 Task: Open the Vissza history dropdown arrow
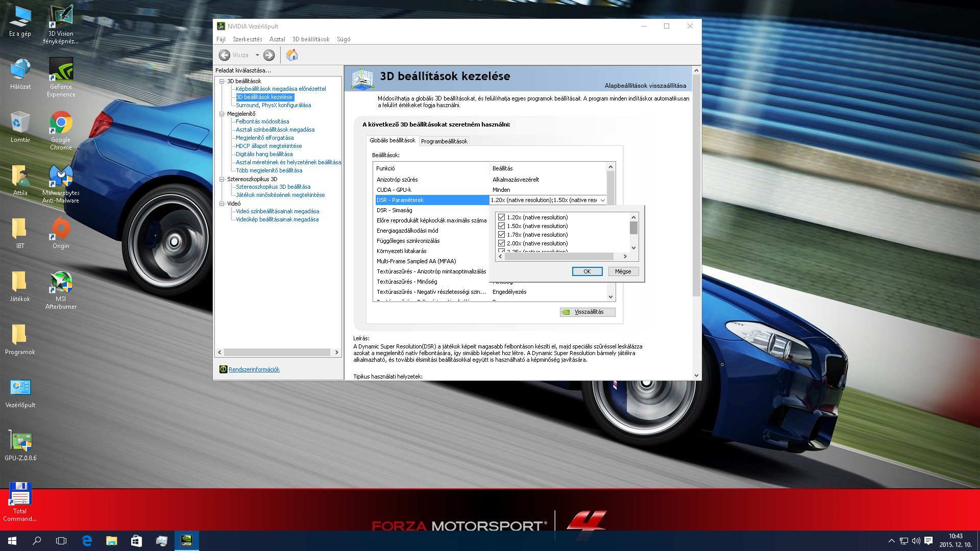[x=257, y=55]
